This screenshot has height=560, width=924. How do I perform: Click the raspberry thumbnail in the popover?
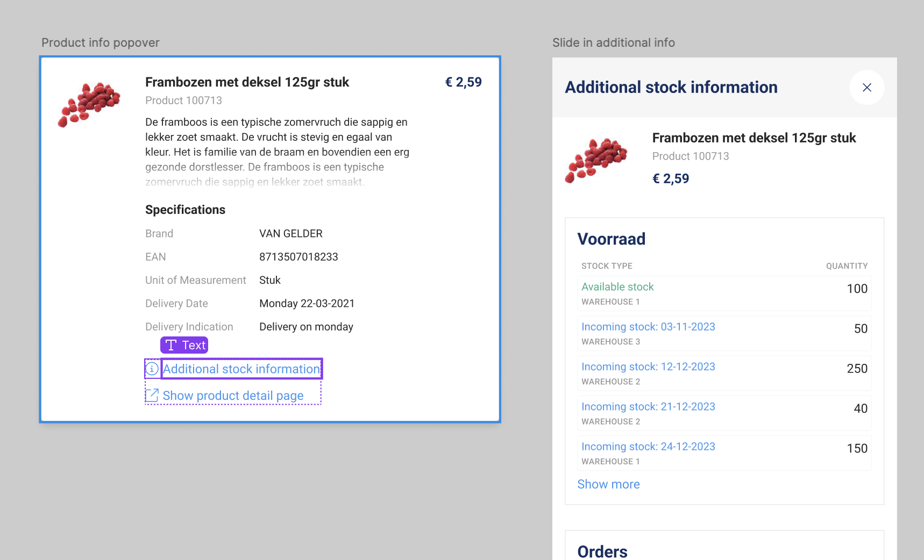(x=89, y=104)
